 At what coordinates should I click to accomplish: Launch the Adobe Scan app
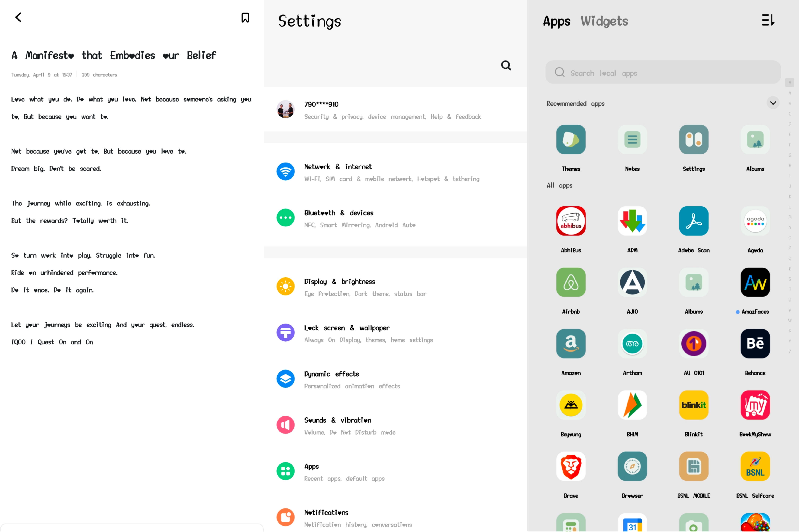point(693,221)
